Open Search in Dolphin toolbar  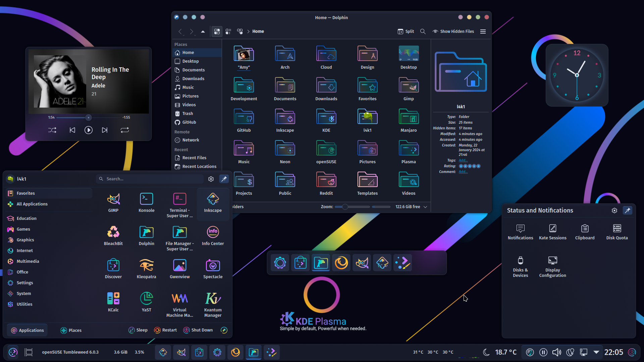(x=423, y=31)
